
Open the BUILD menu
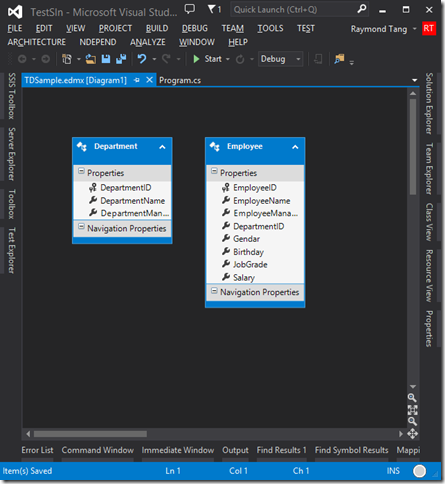click(x=157, y=28)
